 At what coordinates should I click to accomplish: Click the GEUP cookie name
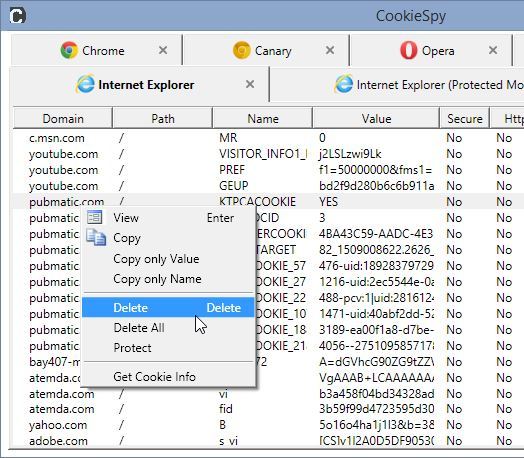(234, 186)
